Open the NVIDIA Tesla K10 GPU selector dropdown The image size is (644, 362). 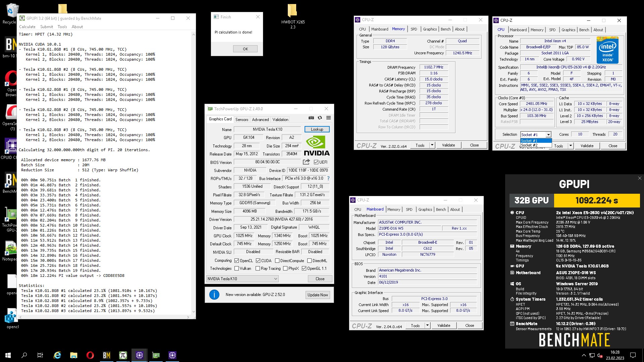pyautogui.click(x=243, y=279)
